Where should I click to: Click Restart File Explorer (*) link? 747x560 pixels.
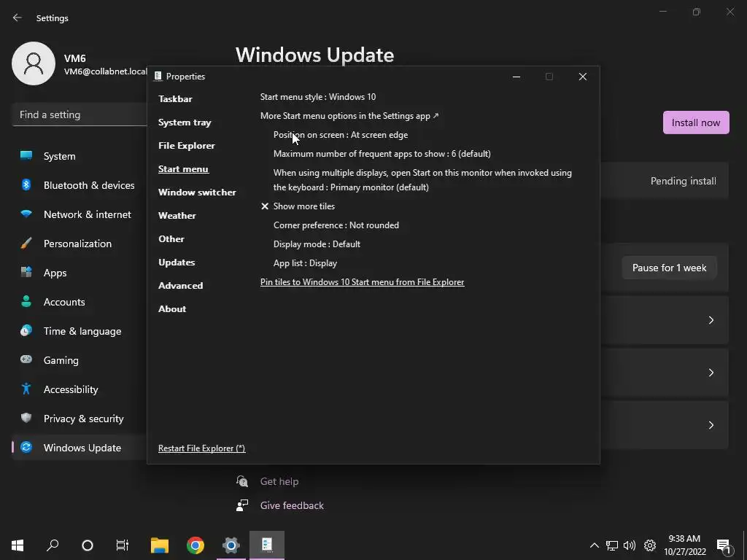[x=201, y=448]
